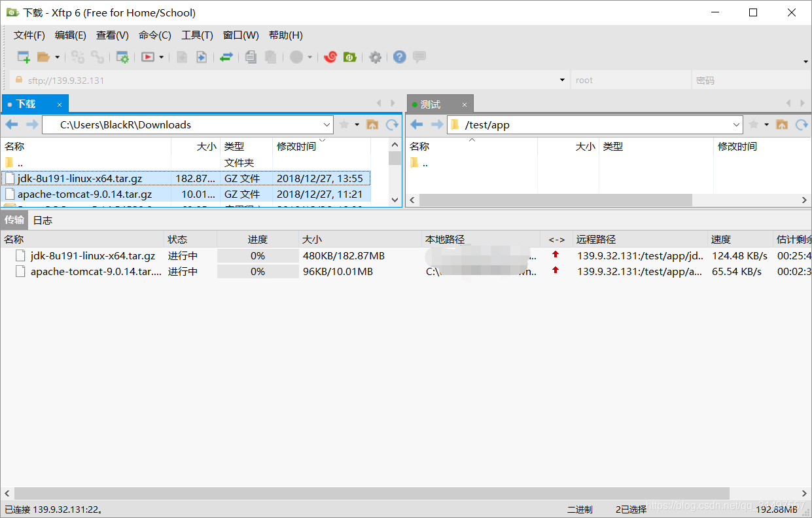The image size is (812, 518).
Task: Click the transfer-right arrow page icon
Action: pyautogui.click(x=201, y=57)
